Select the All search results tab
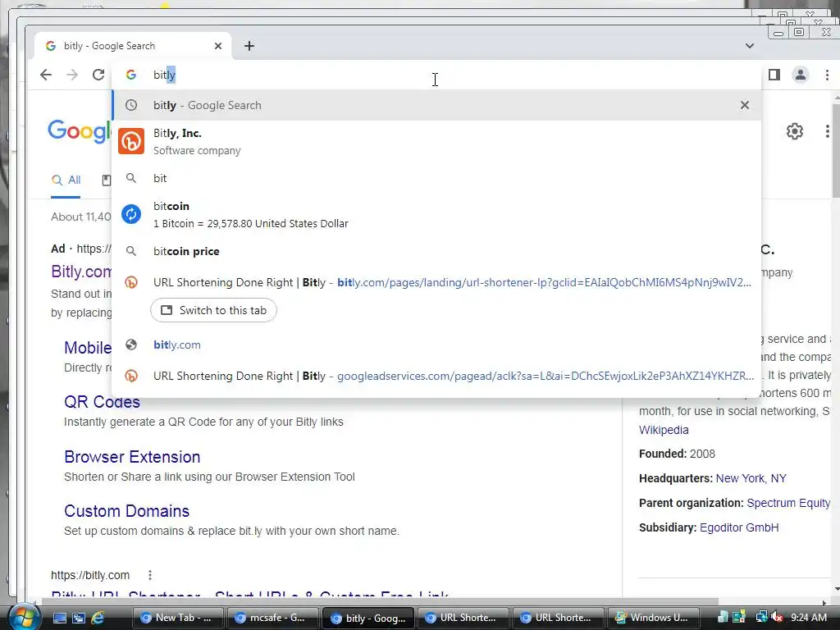Screen dimensions: 840x630 tap(66, 180)
